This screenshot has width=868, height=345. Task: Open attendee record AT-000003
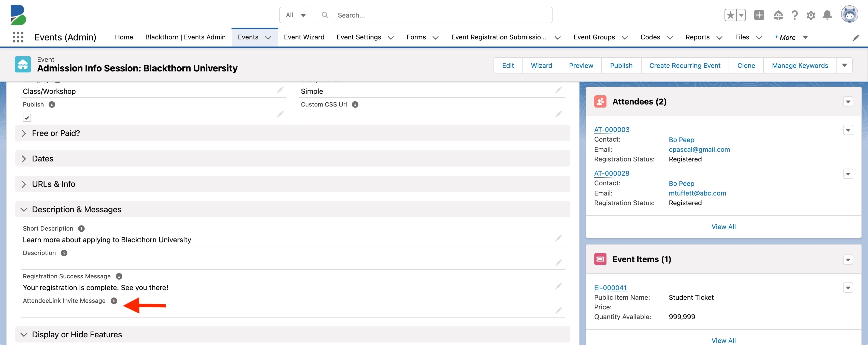click(612, 130)
